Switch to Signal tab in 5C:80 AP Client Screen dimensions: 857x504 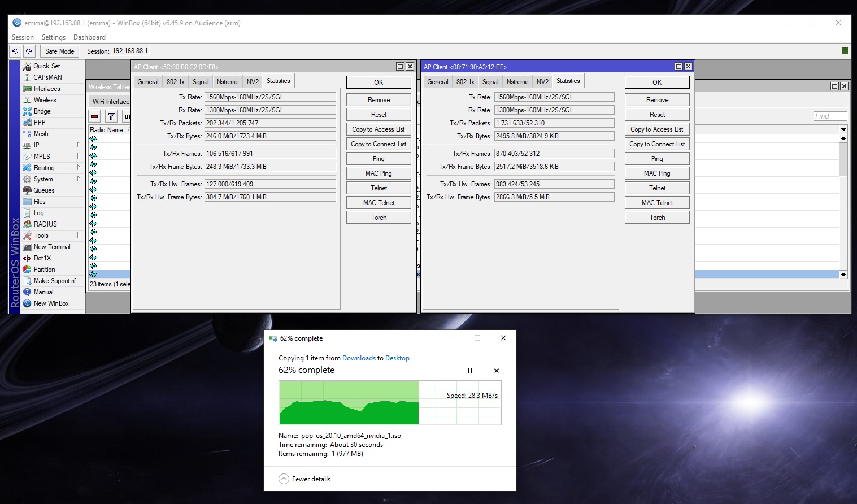(201, 82)
